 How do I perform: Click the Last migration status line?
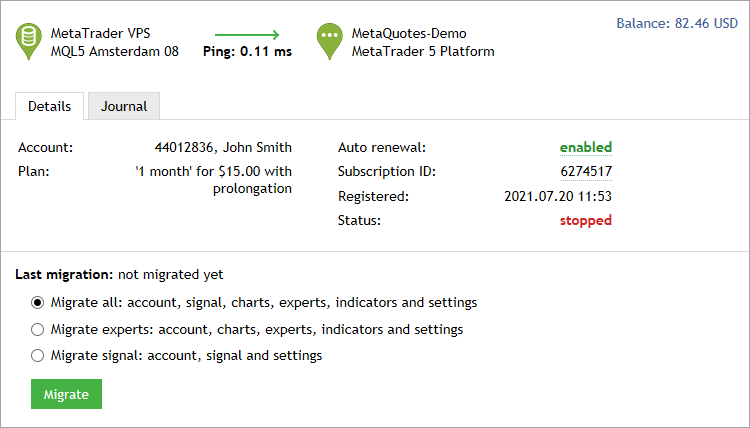(x=120, y=274)
